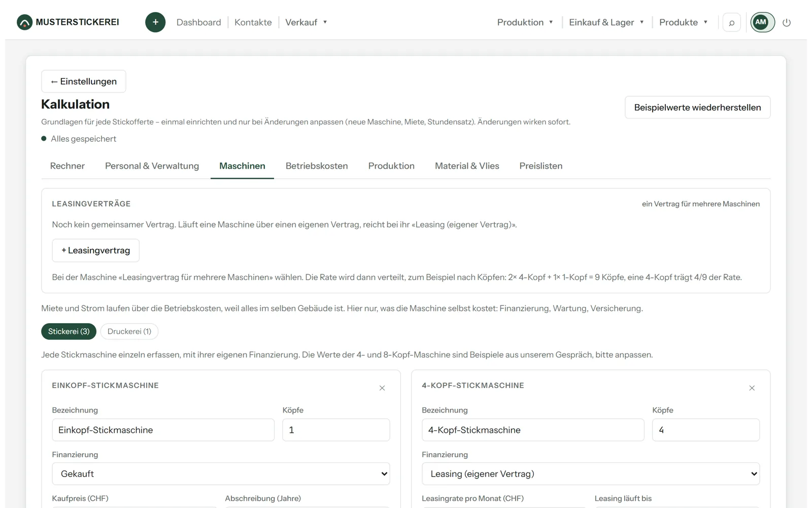This screenshot has height=508, width=812.
Task: Switch to the Preislisten tab
Action: tap(541, 166)
